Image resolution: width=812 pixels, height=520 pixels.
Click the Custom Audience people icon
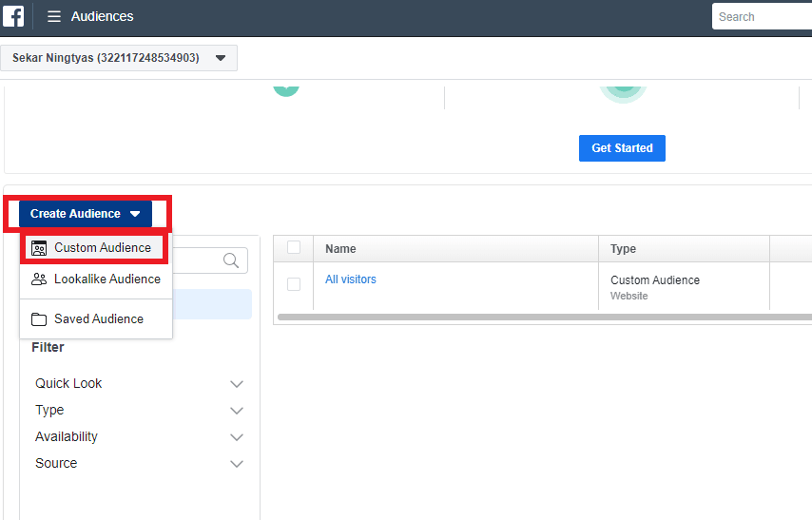[x=39, y=248]
